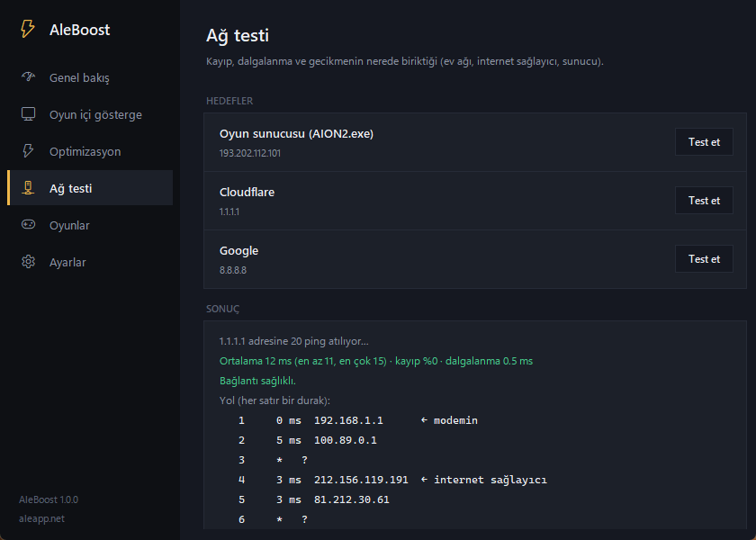The height and width of the screenshot is (540, 756).
Task: Select the Oyun sunucusu (AION2.exe) target name
Action: point(296,133)
